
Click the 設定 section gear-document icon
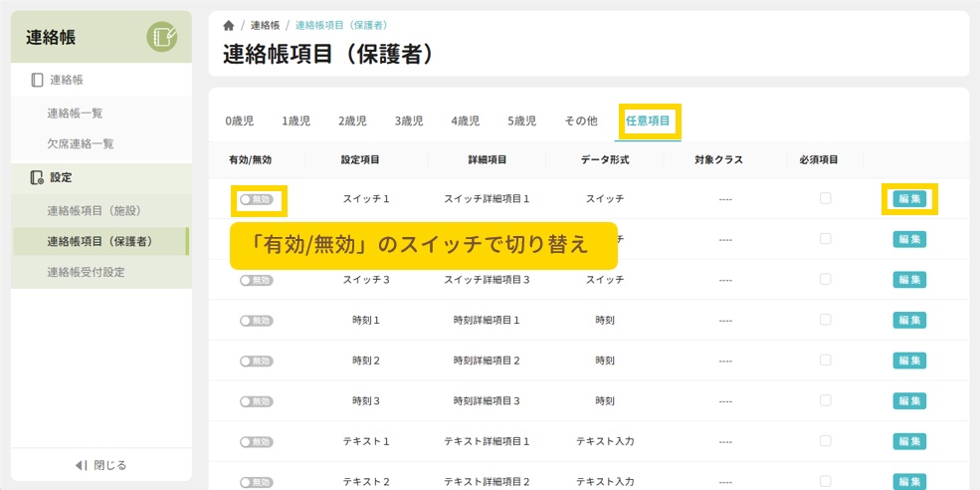37,177
